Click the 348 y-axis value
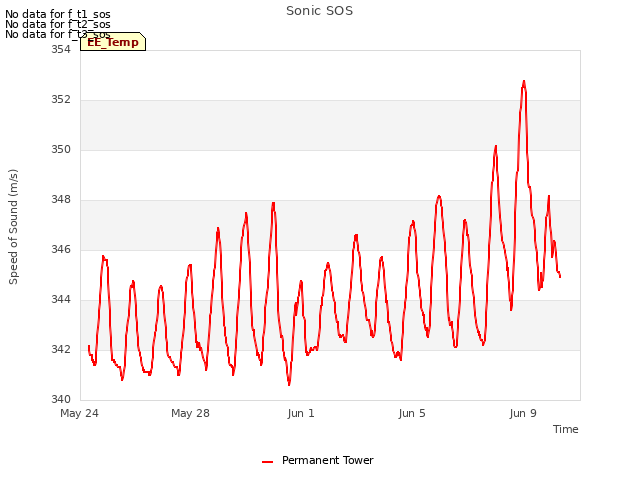640x480 pixels. (x=61, y=200)
